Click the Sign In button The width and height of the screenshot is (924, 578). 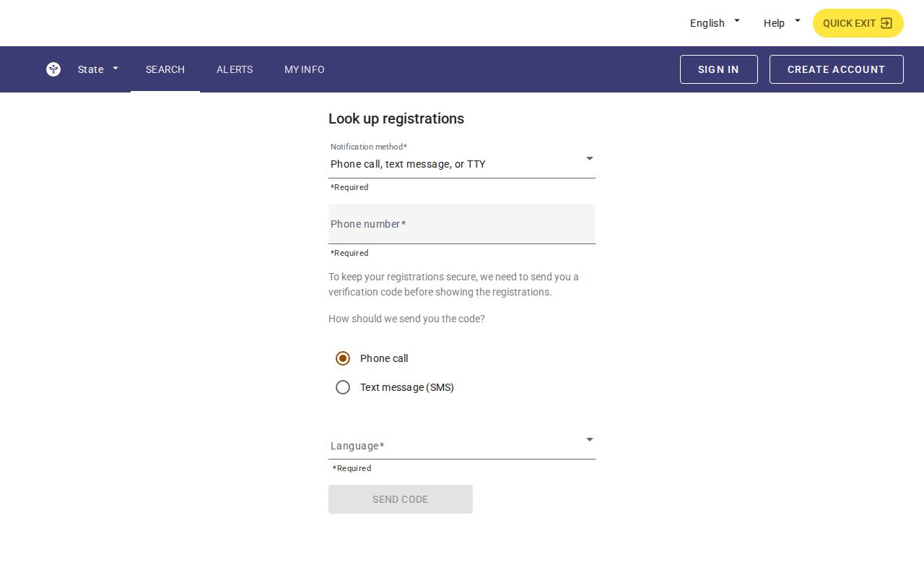point(719,69)
